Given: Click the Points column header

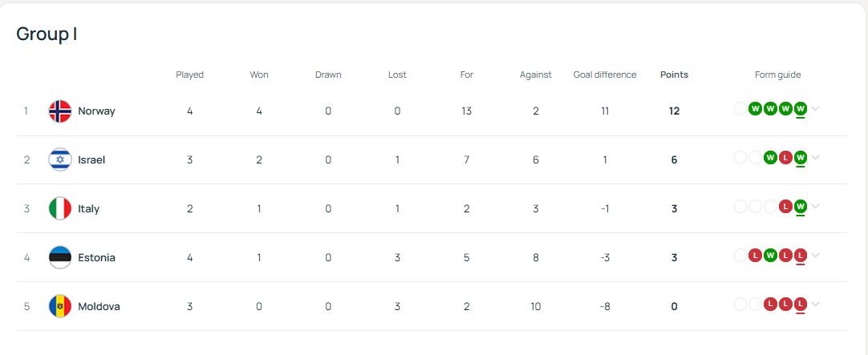Looking at the screenshot, I should (x=674, y=75).
